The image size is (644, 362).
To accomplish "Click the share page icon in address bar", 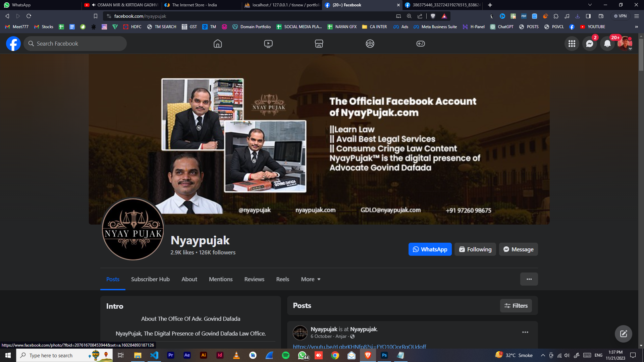I will (420, 16).
